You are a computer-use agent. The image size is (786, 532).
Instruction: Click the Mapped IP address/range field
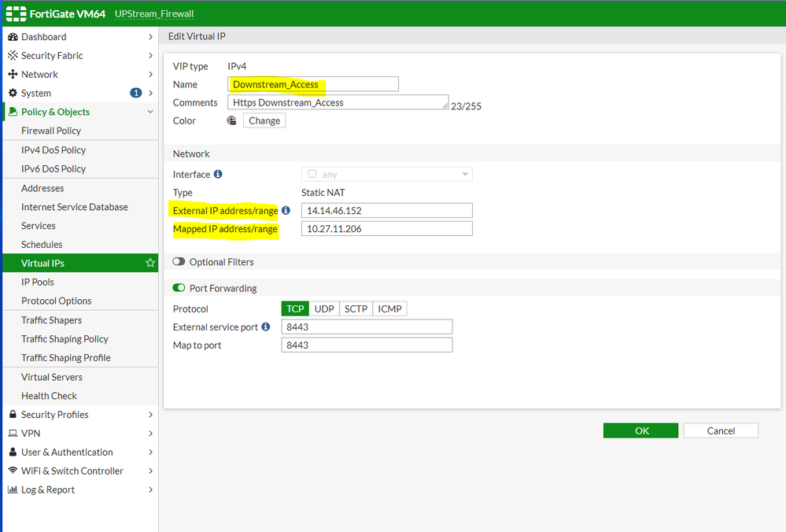(x=386, y=229)
